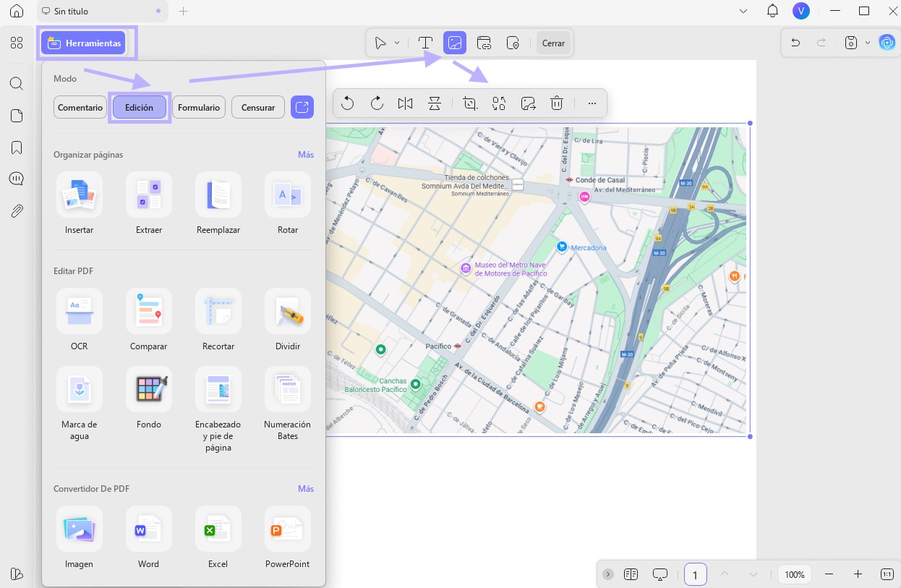The width and height of the screenshot is (901, 588).
Task: Convert PDF to Word
Action: 149,537
